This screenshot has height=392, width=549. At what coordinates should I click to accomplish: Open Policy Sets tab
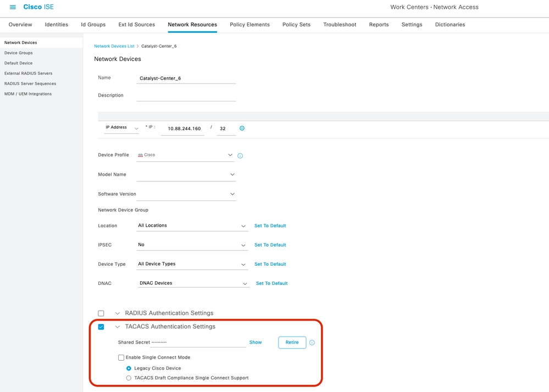(x=297, y=25)
